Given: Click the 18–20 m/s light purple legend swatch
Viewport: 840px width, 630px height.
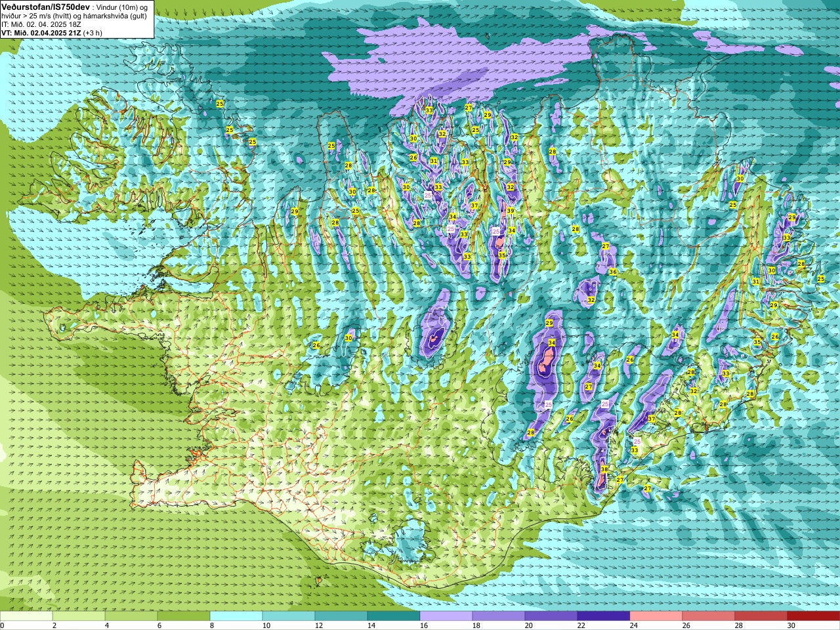Looking at the screenshot, I should point(499,616).
